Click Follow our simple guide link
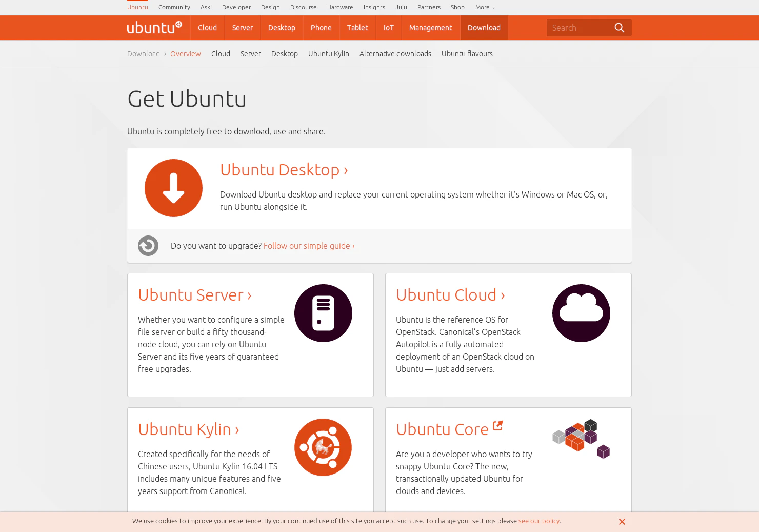Viewport: 759px width, 532px height. [309, 246]
